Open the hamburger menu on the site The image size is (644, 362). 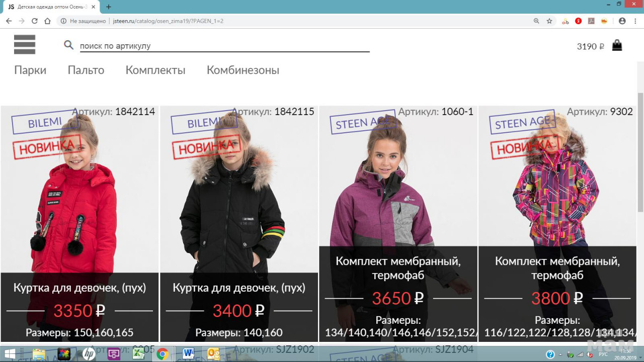pyautogui.click(x=25, y=45)
